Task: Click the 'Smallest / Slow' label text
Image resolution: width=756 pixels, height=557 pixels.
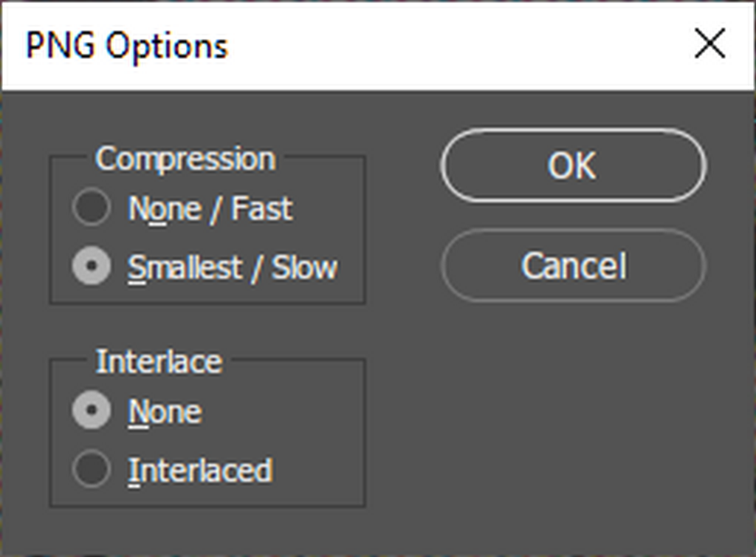Action: (x=233, y=267)
